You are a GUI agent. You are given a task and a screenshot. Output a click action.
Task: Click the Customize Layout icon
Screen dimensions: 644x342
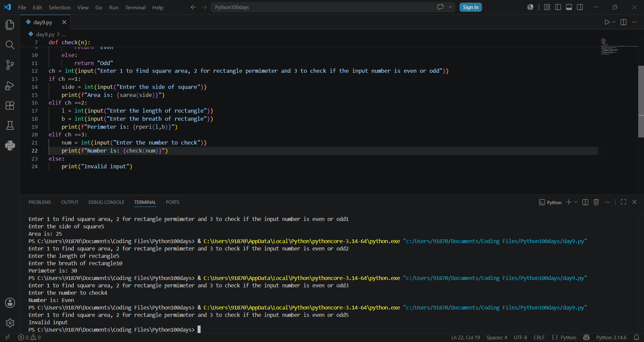tap(547, 7)
